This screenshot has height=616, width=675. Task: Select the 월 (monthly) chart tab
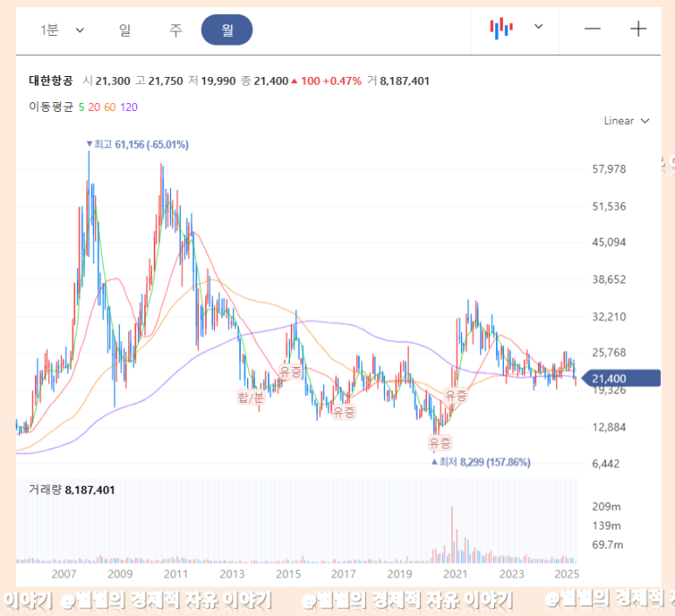[227, 30]
